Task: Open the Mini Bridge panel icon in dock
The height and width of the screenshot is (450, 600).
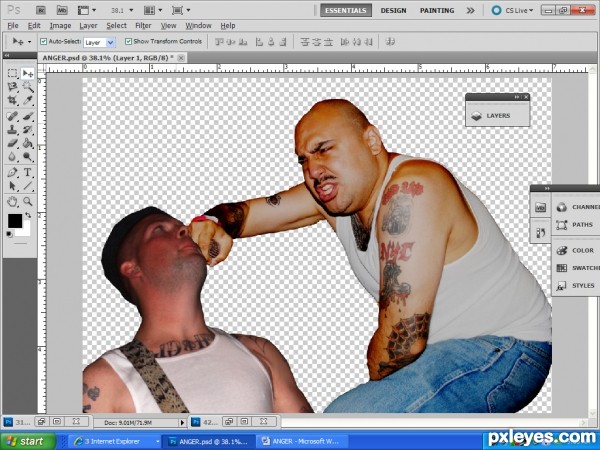Action: 540,207
